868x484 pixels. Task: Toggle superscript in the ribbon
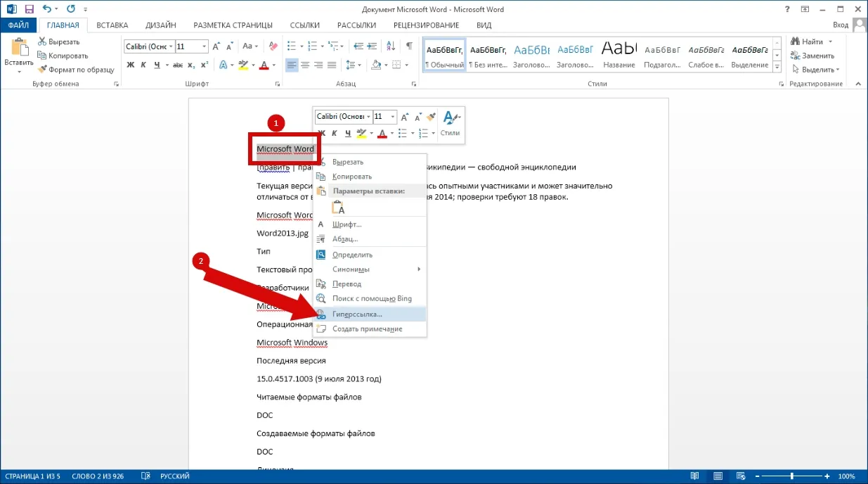205,65
